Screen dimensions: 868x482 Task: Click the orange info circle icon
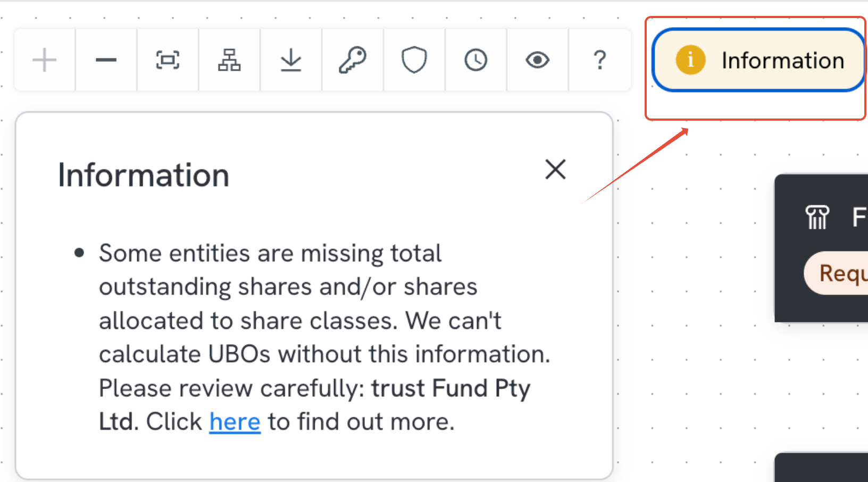point(690,60)
